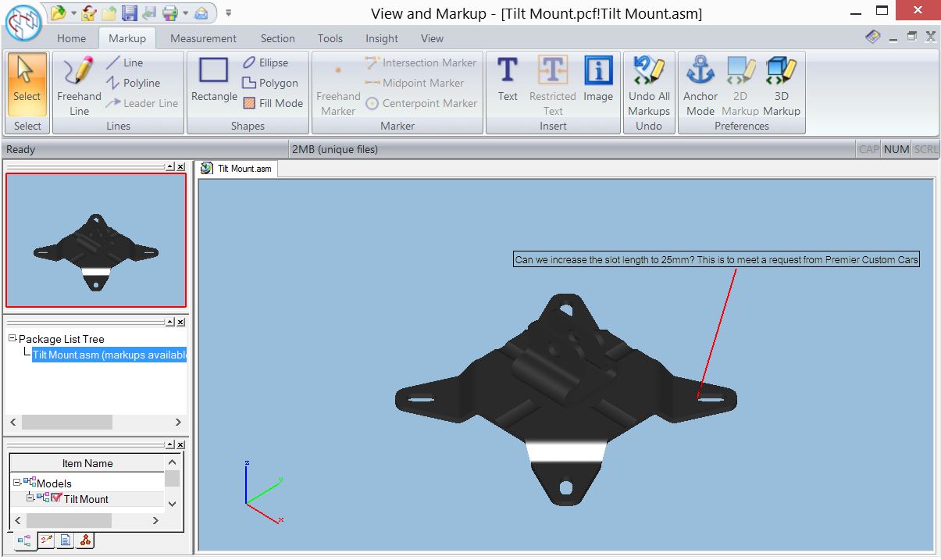
Task: Insert an Image markup
Action: coord(598,79)
